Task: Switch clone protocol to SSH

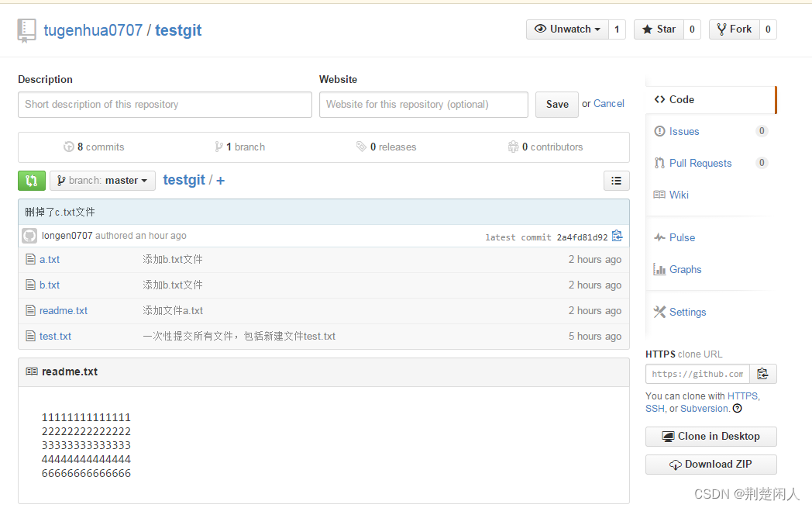Action: click(655, 409)
